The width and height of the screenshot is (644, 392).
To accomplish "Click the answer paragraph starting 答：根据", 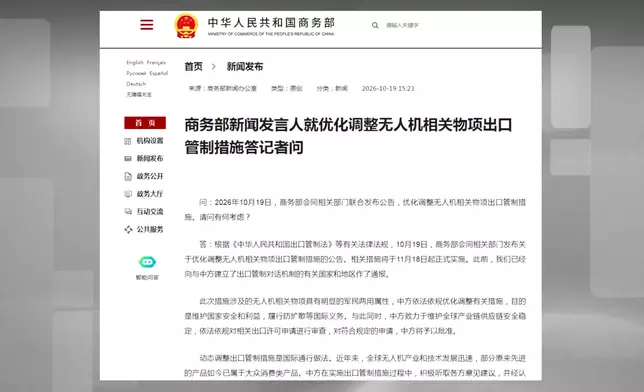I will coord(355,259).
